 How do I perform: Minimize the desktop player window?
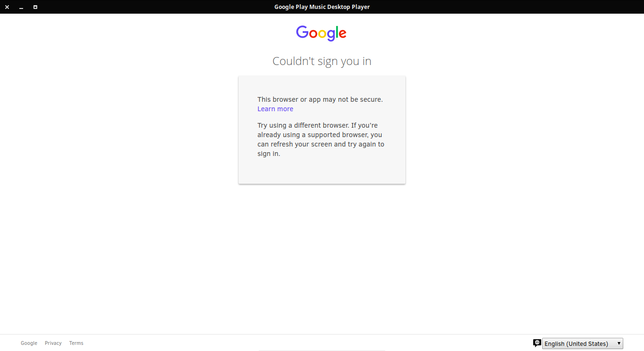coord(21,7)
